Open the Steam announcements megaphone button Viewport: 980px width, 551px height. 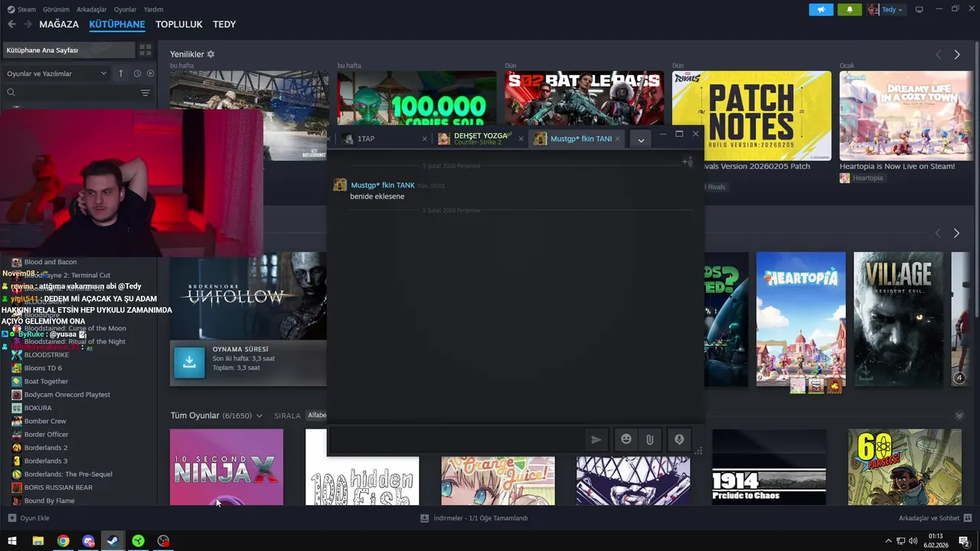point(821,10)
